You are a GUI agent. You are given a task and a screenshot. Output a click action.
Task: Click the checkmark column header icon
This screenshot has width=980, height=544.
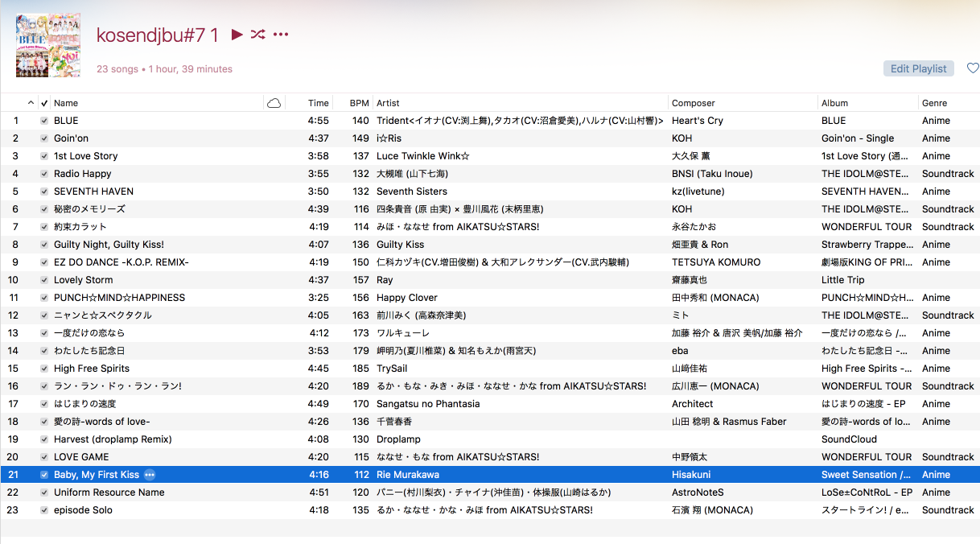[43, 103]
